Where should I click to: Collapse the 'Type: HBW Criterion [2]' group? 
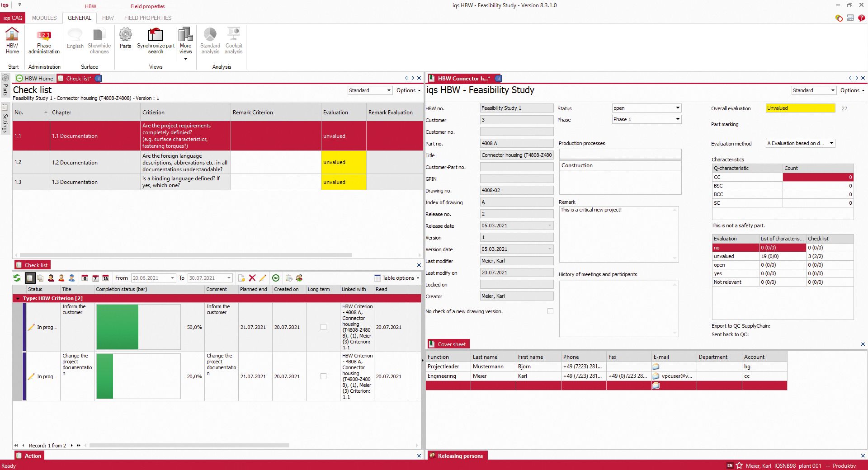pos(18,298)
